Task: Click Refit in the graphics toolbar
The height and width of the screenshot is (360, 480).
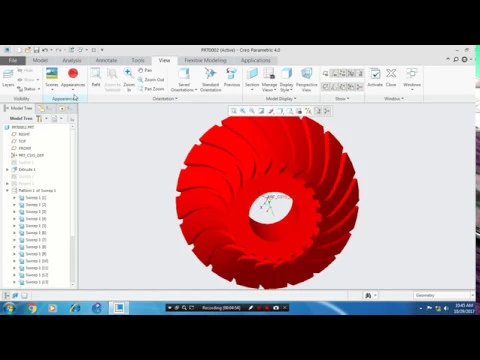Action: click(234, 111)
